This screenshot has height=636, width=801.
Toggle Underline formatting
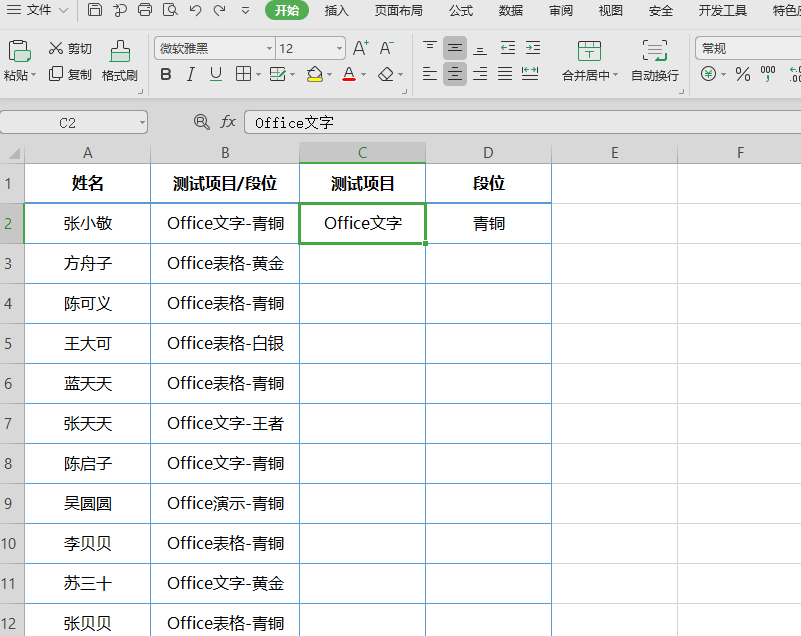tap(216, 75)
